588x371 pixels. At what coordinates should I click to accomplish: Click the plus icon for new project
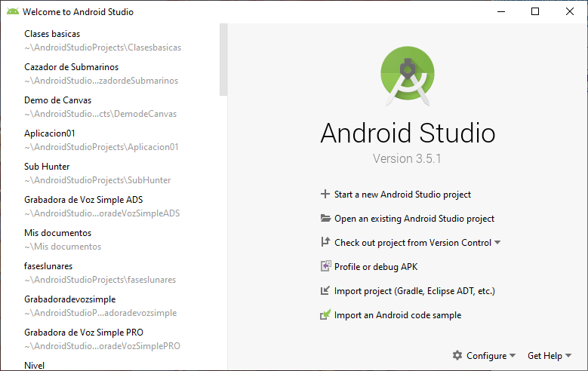[x=325, y=195]
